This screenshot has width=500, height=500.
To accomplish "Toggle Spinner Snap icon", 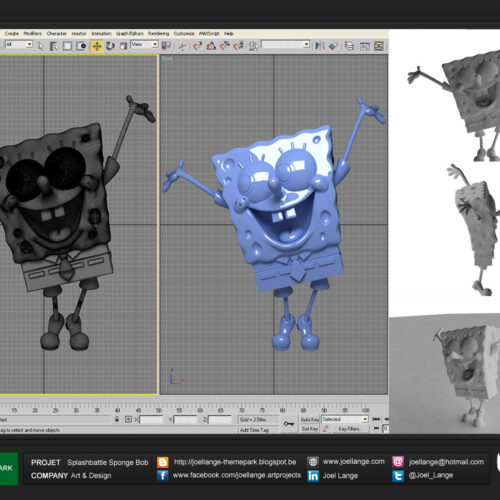I will [x=239, y=46].
